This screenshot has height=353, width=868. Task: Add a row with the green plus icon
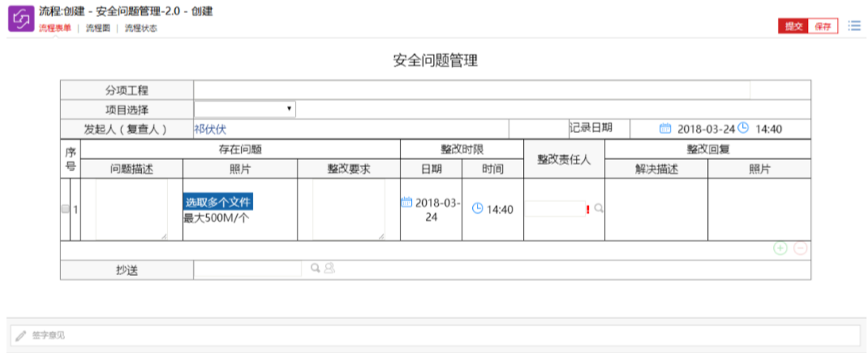tap(780, 248)
